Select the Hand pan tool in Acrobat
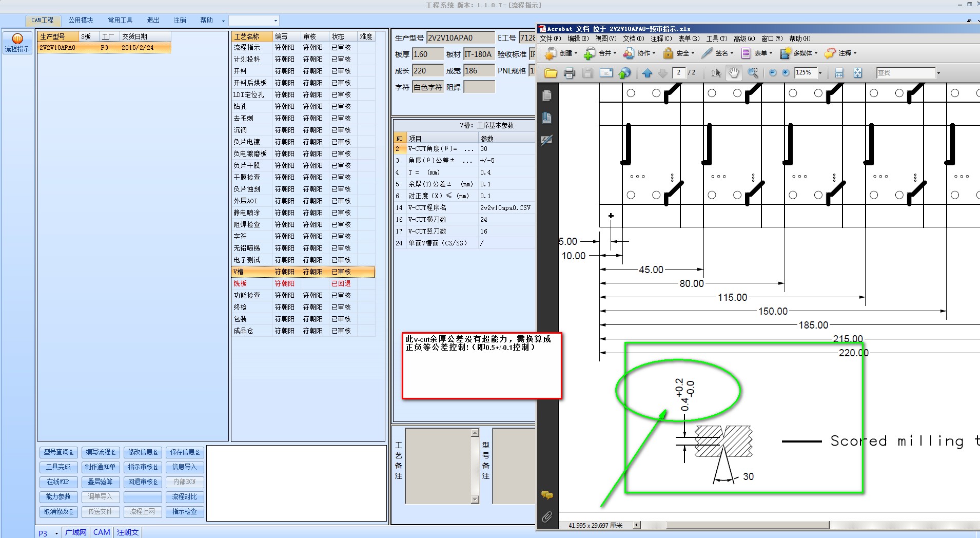The image size is (980, 538). [x=734, y=73]
